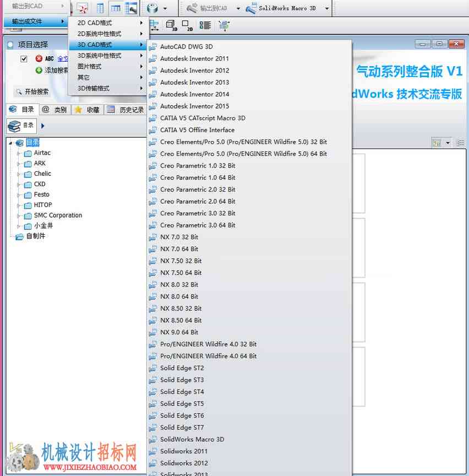
Task: Select Solid Edge ST7 format
Action: click(249, 428)
